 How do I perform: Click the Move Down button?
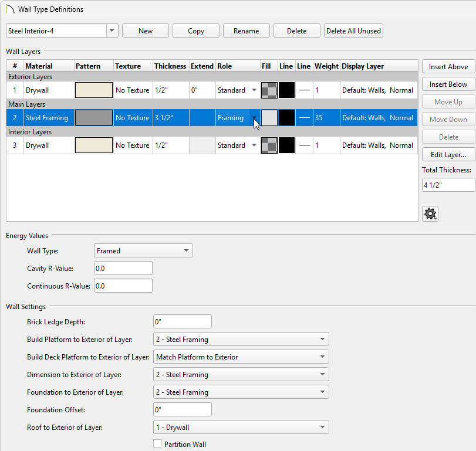[x=448, y=119]
